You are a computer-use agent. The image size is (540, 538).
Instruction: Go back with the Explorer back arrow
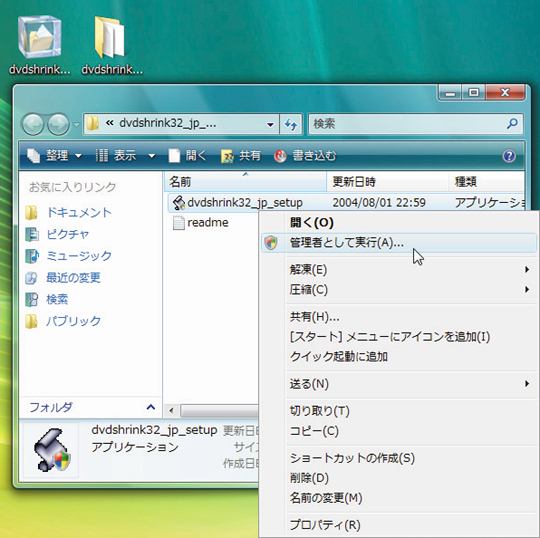[x=33, y=124]
